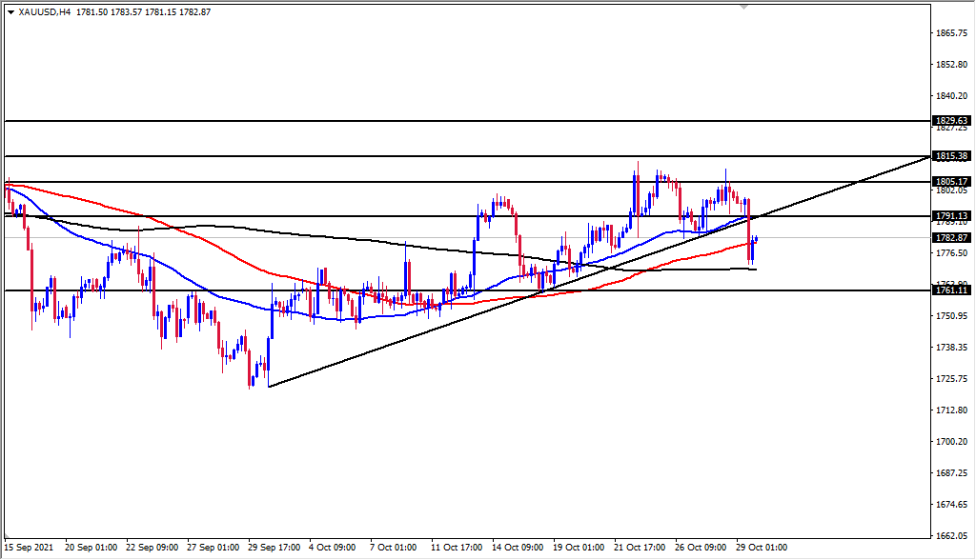Screen dimensions: 976x560
Task: Click the 1700.20 price axis value
Action: tap(952, 441)
